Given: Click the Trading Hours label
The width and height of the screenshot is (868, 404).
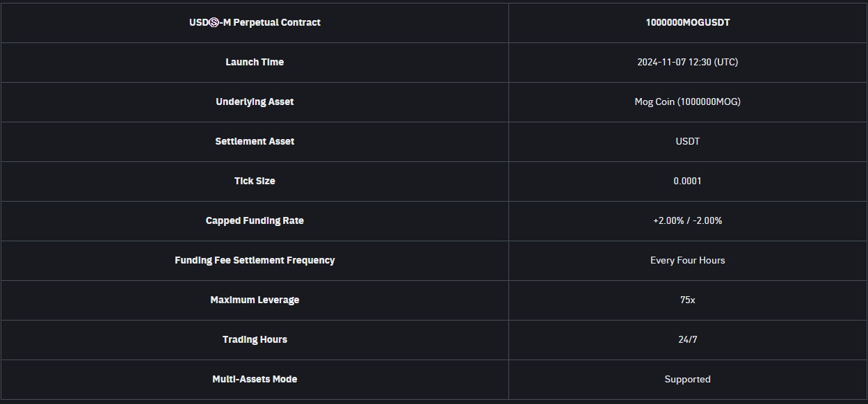Looking at the screenshot, I should tap(255, 339).
